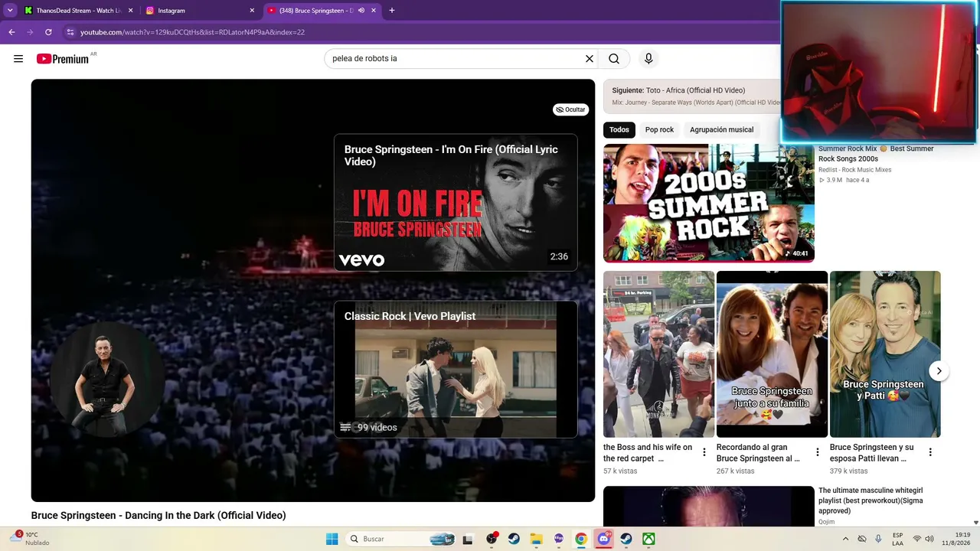Open Classic Rock Vevo Playlist card

coord(456,369)
